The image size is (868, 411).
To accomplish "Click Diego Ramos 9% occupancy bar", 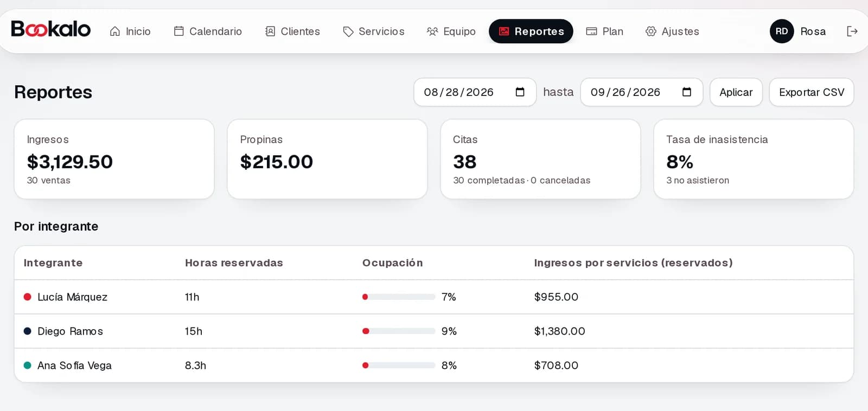I will [x=399, y=331].
